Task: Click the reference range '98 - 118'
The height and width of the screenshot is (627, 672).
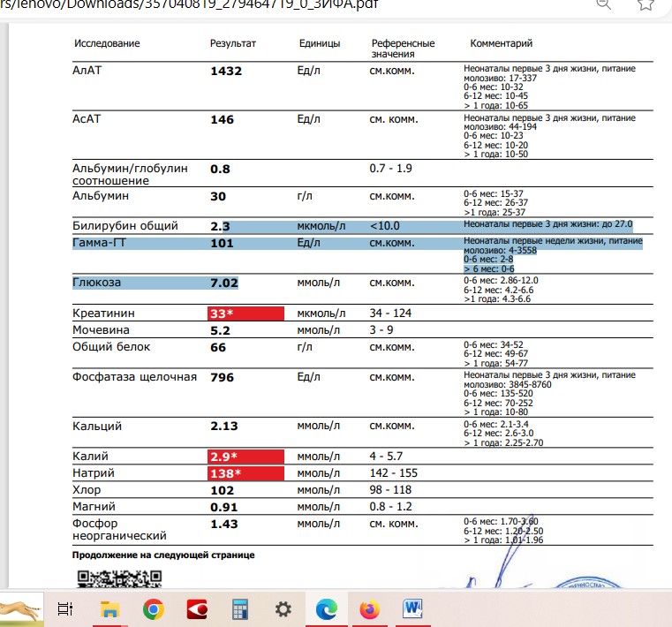Action: (390, 490)
